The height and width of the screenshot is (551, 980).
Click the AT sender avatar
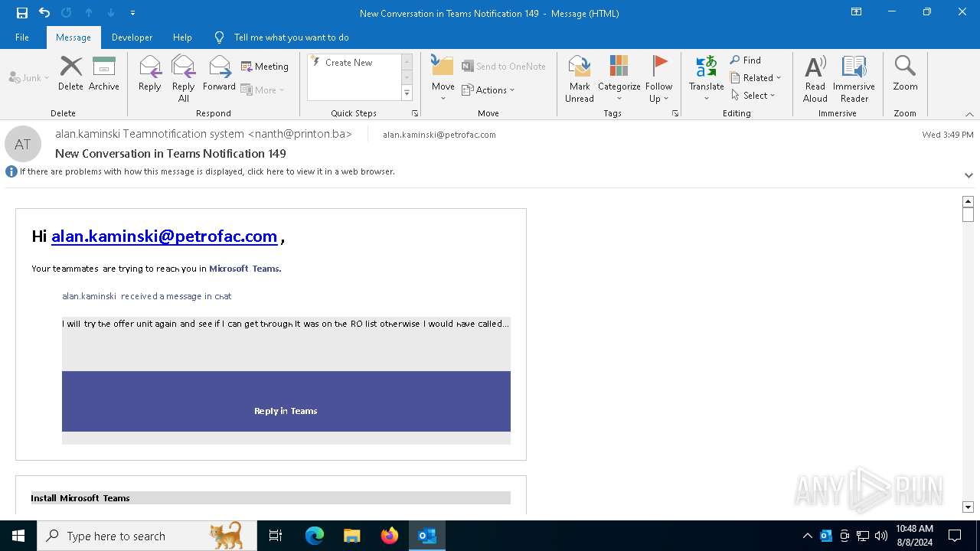(x=23, y=144)
